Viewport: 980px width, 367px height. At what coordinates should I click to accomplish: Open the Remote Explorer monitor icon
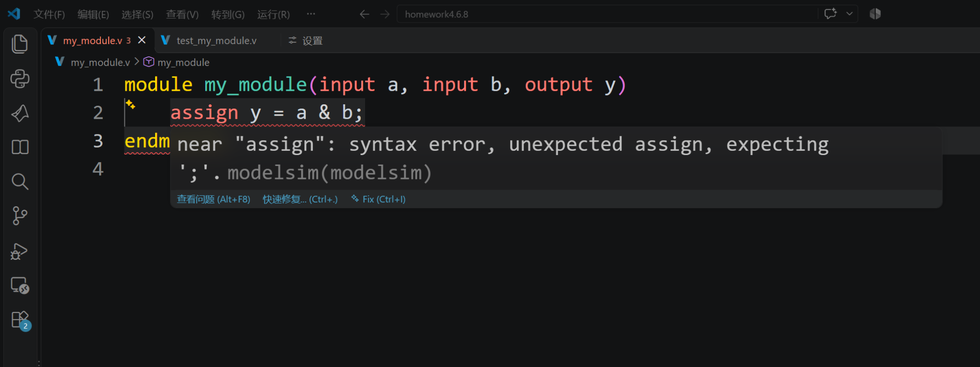[20, 285]
